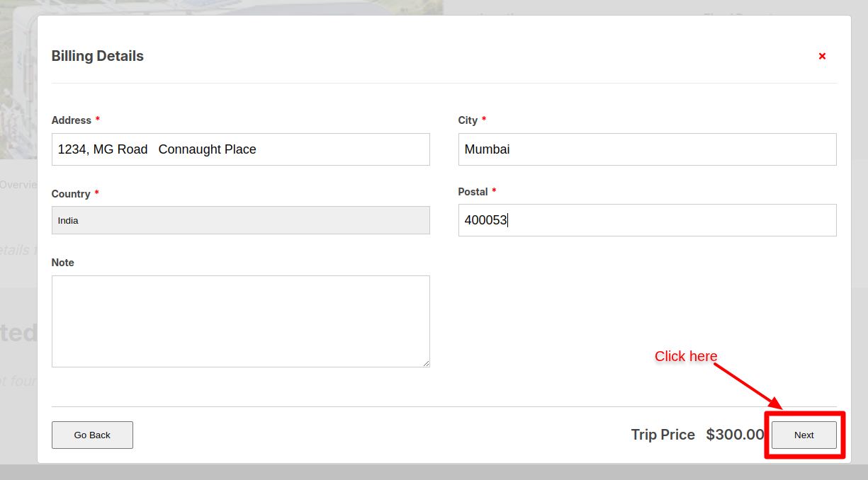868x480 pixels.
Task: Click the Country field label
Action: click(71, 194)
